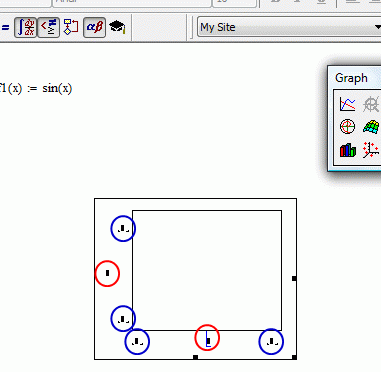The width and height of the screenshot is (381, 372).
Task: Click the greyed Zoom icon in Graph palette
Action: coord(371,104)
